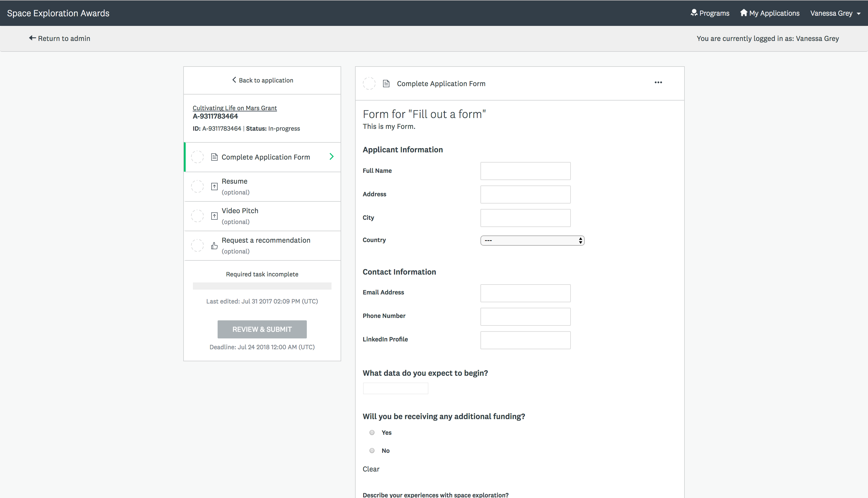Image resolution: width=868 pixels, height=498 pixels.
Task: Open the Country dropdown
Action: click(532, 241)
